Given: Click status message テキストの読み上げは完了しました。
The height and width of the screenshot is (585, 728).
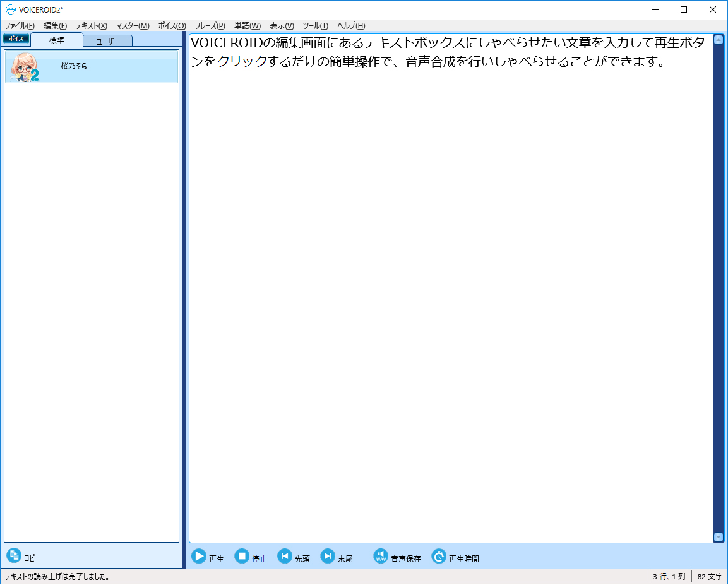Looking at the screenshot, I should click(57, 577).
